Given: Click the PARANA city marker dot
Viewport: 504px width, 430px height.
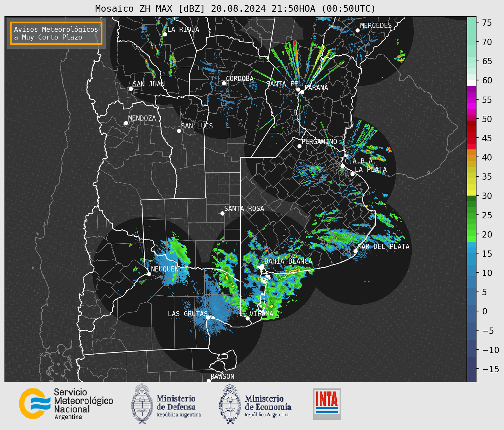Looking at the screenshot, I should 302,92.
